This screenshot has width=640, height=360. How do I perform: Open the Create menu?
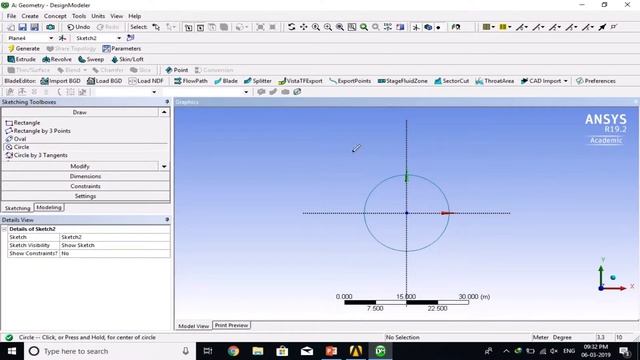[x=30, y=16]
